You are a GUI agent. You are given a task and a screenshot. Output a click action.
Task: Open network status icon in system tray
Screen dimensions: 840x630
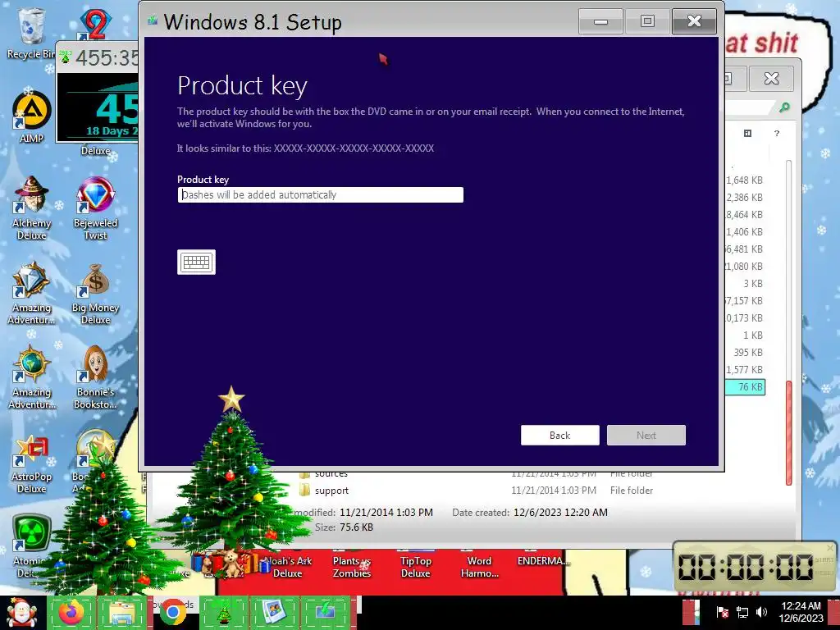(742, 612)
